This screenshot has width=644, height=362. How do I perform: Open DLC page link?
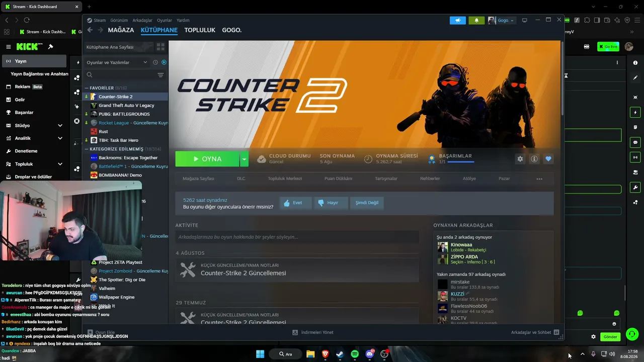(241, 178)
